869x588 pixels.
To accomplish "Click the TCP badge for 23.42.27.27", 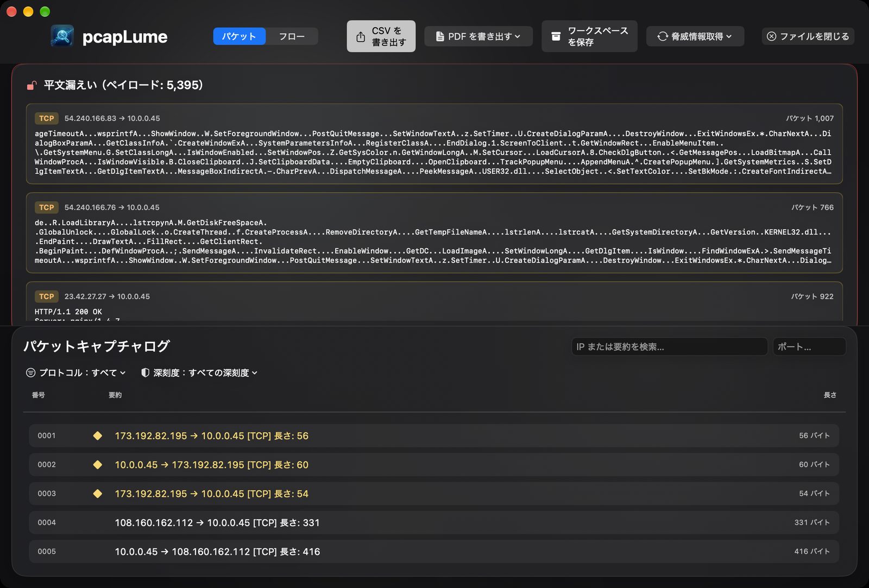I will click(x=47, y=296).
